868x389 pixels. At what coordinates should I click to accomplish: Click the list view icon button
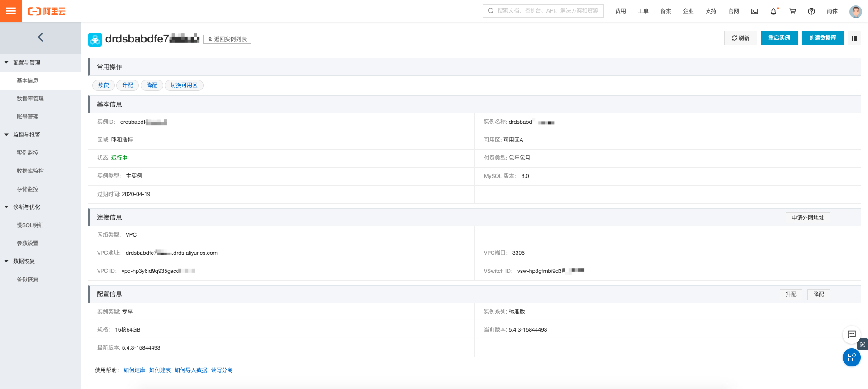click(854, 38)
